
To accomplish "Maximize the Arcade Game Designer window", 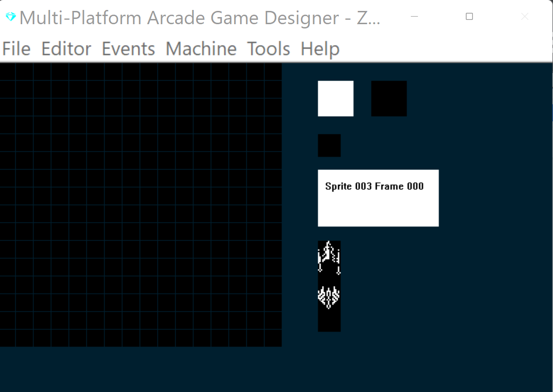I will point(470,16).
